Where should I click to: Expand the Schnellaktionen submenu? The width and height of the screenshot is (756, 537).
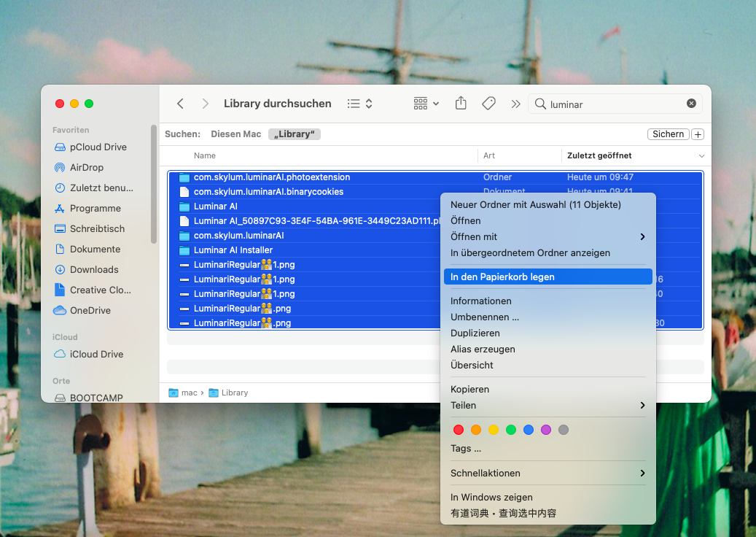[547, 474]
